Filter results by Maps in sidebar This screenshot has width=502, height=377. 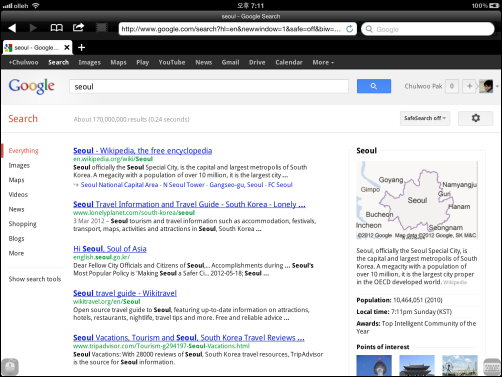(x=16, y=180)
